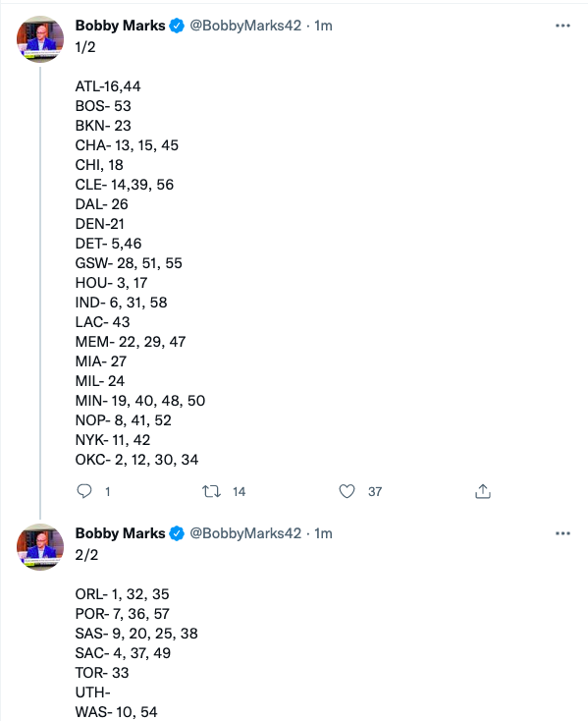The width and height of the screenshot is (588, 721).
Task: Open the more options menu of the first tweet
Action: pyautogui.click(x=562, y=26)
